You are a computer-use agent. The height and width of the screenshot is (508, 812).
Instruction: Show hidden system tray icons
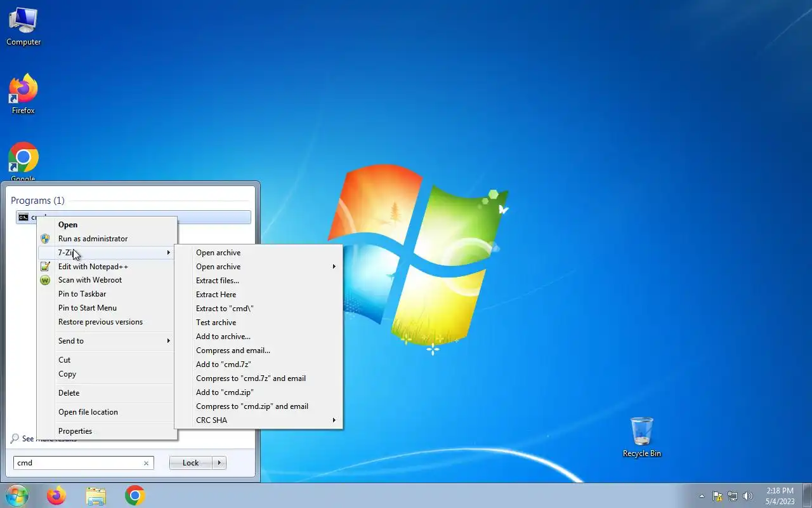pos(702,496)
